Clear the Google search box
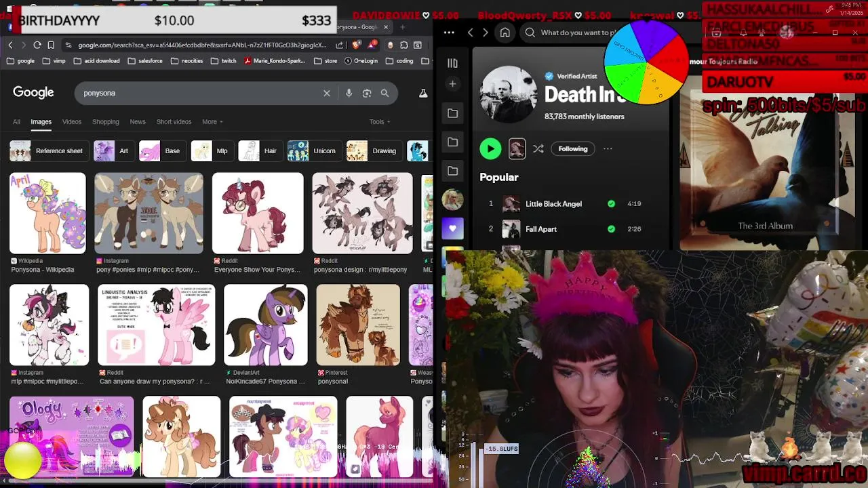868x488 pixels. click(327, 93)
